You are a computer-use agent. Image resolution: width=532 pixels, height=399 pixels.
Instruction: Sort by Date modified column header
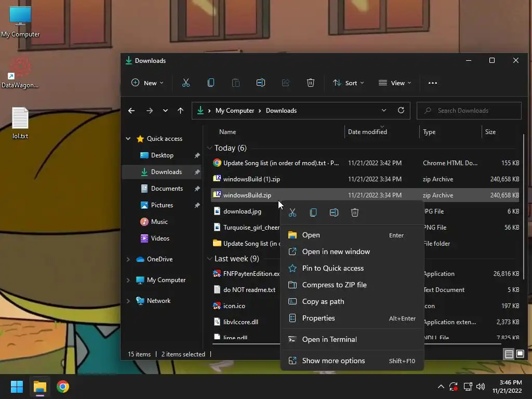[x=367, y=132]
